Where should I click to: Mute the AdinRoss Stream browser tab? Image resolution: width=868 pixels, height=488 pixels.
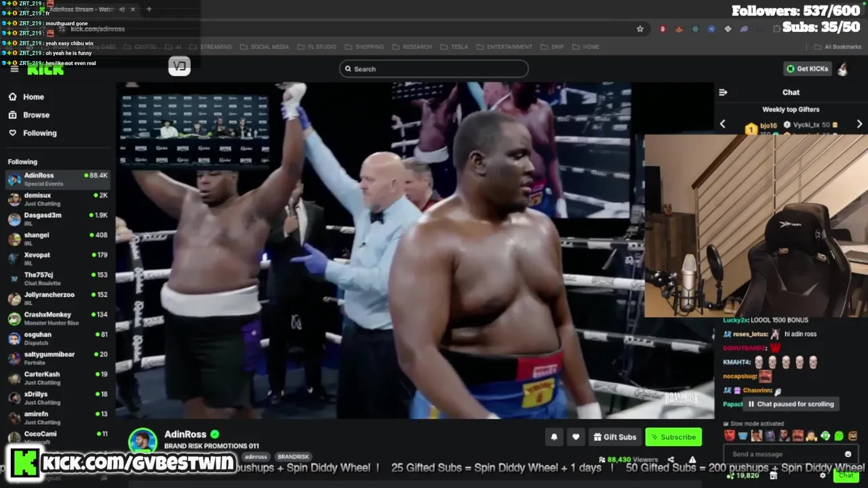coord(122,9)
